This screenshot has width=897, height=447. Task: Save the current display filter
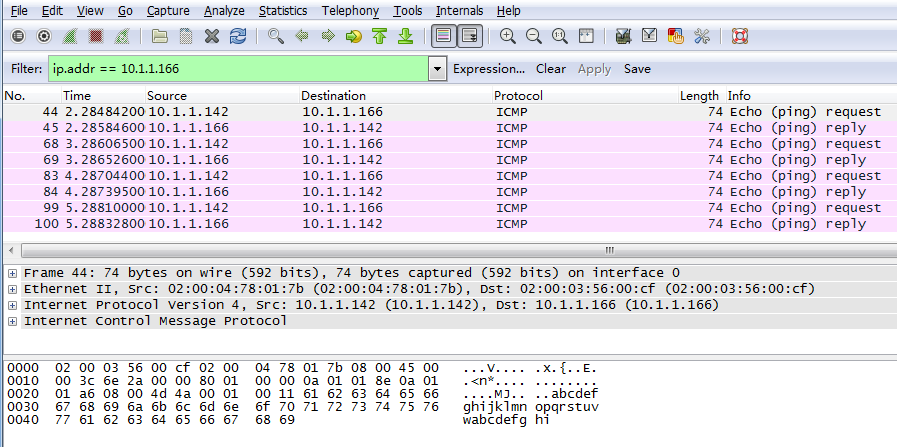637,69
